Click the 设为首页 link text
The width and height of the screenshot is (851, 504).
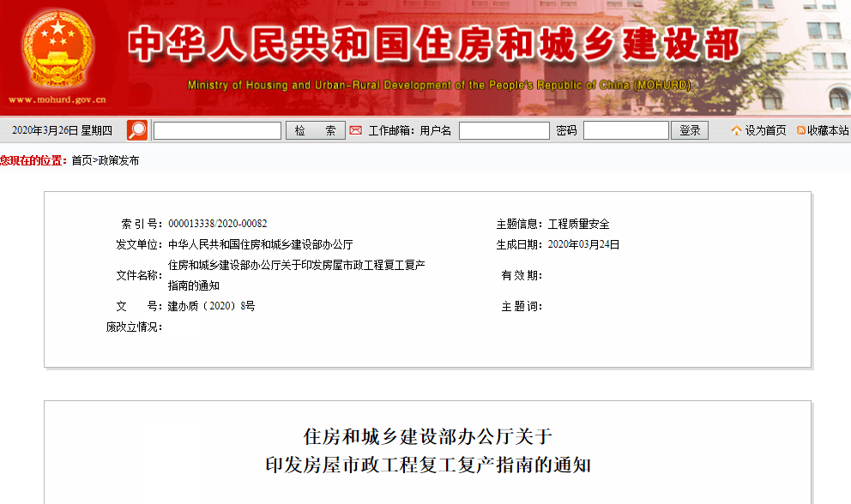(x=765, y=130)
